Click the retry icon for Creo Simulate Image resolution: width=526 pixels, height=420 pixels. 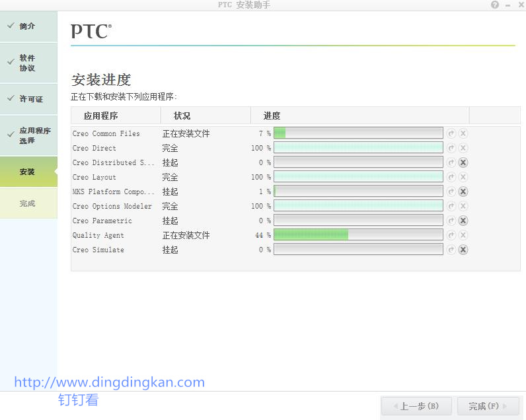click(451, 250)
